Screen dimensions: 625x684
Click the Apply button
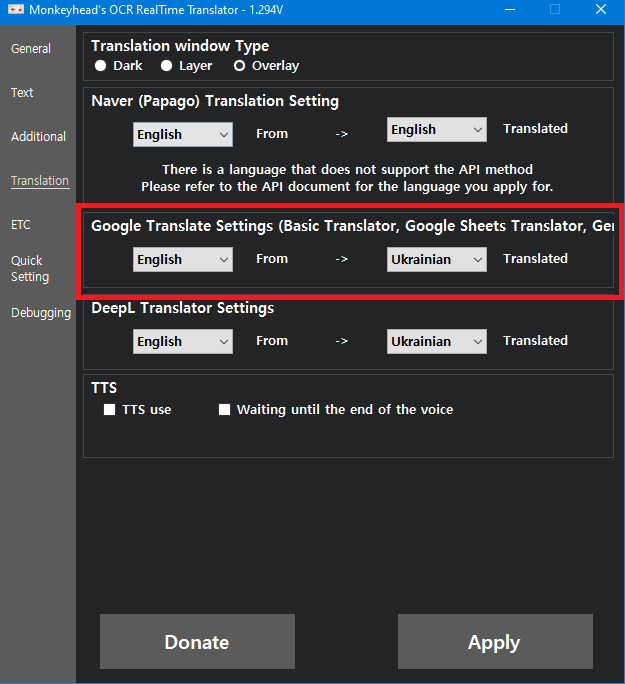pyautogui.click(x=495, y=641)
